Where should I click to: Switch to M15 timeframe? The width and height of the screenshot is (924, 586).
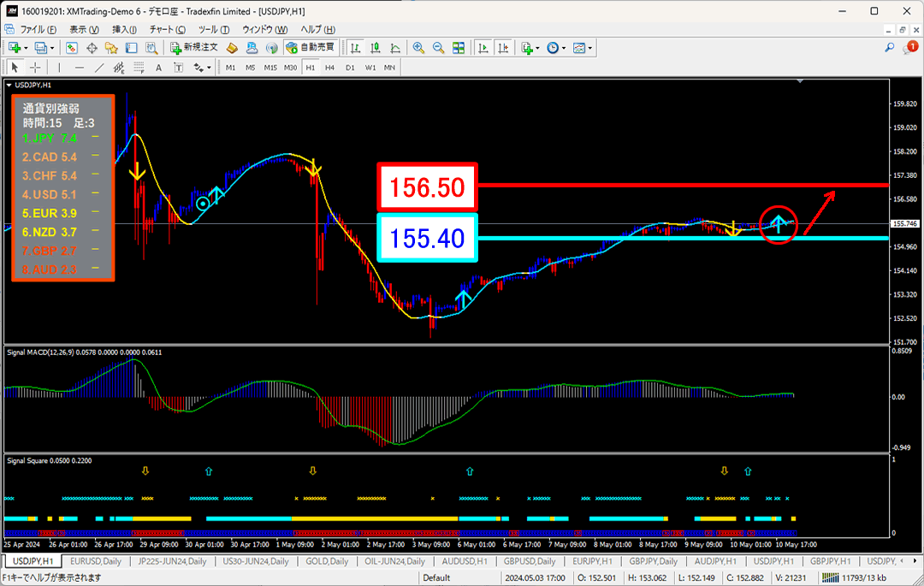coord(270,68)
